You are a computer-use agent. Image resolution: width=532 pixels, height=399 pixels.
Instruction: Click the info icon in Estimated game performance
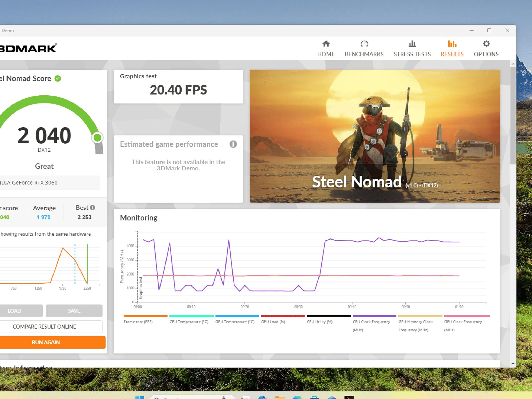[233, 144]
